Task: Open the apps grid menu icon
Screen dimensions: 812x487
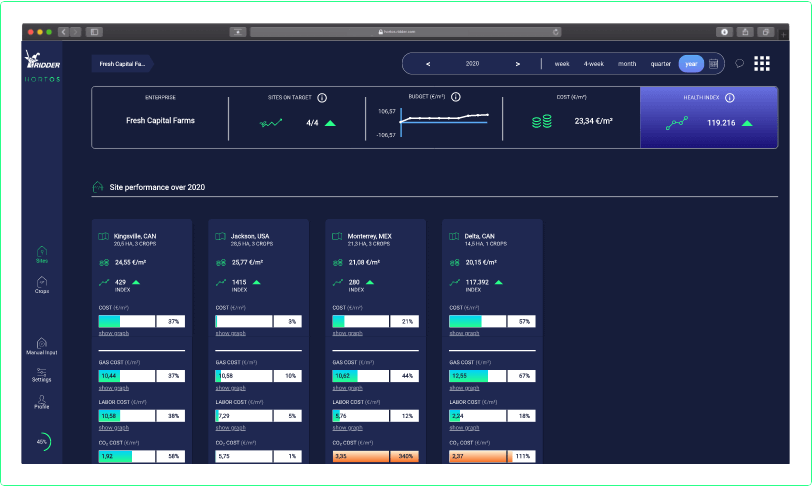Action: click(x=762, y=64)
